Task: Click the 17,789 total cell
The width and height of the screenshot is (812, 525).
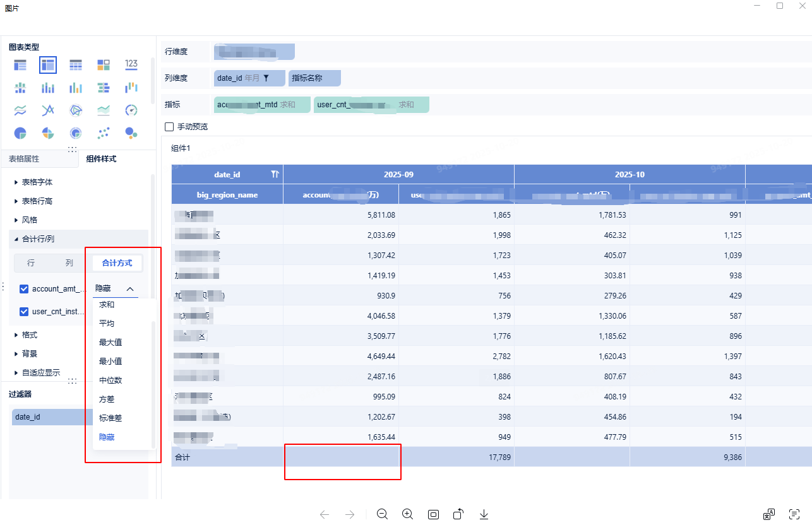Action: coord(457,457)
